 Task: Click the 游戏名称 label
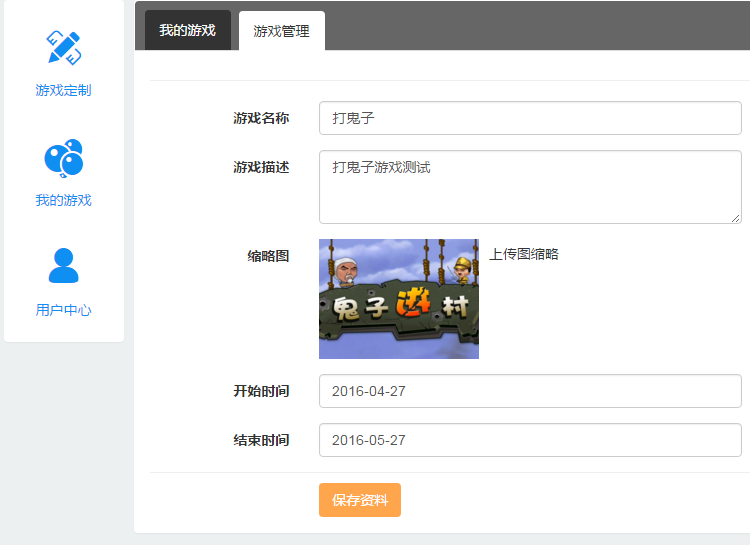click(261, 118)
